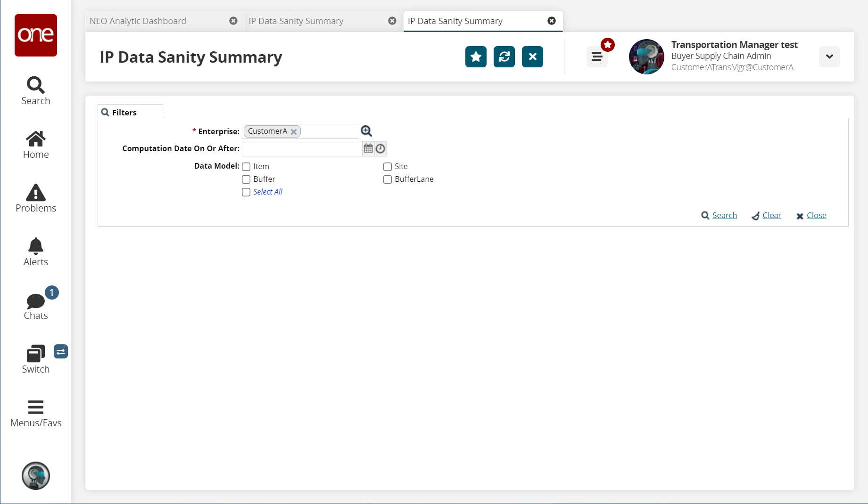Image resolution: width=868 pixels, height=504 pixels.
Task: Click the Buyer Supply Chain Admin role text
Action: pos(721,56)
